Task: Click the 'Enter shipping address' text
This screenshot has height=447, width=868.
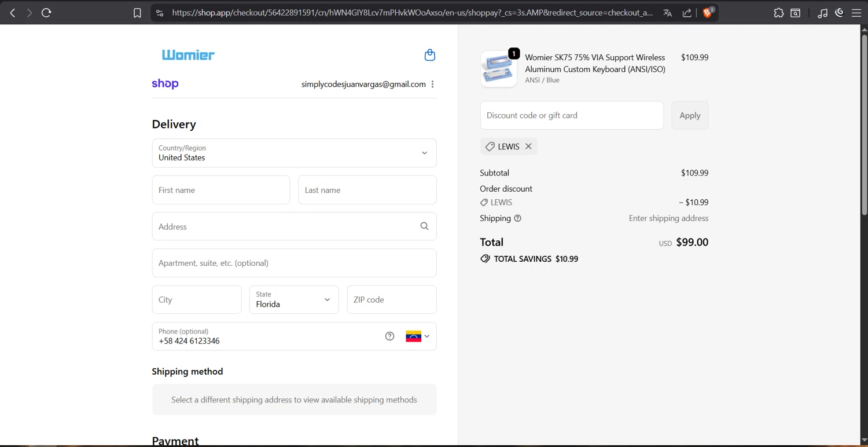Action: coord(668,218)
